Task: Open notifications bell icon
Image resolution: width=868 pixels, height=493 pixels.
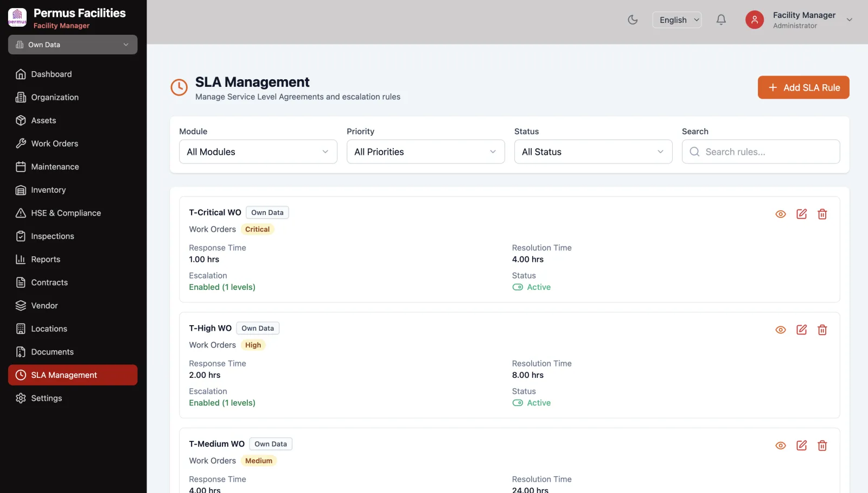Action: tap(721, 20)
